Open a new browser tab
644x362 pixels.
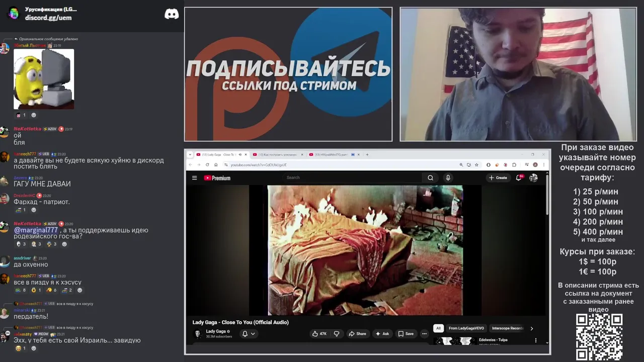click(367, 154)
